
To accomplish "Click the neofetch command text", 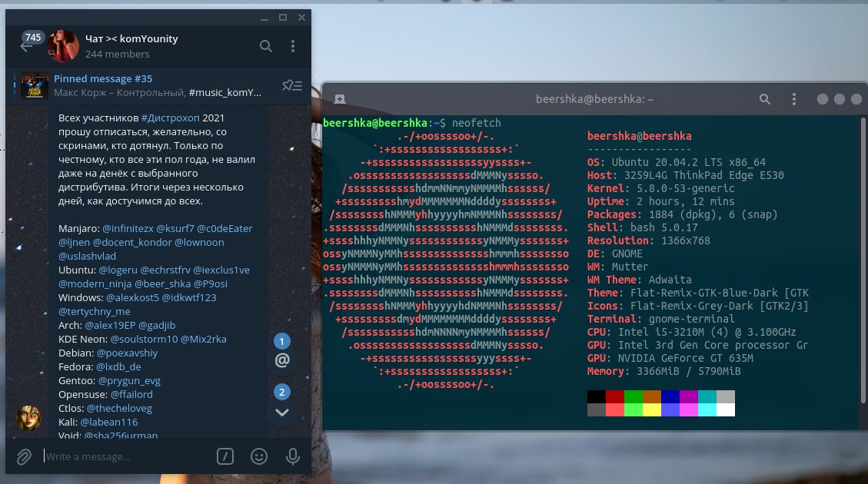I will (x=476, y=123).
